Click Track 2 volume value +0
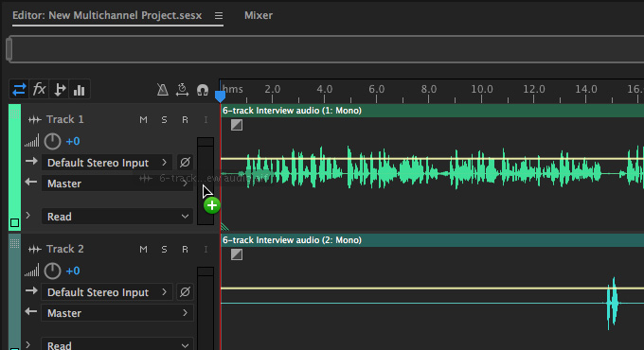 point(73,271)
